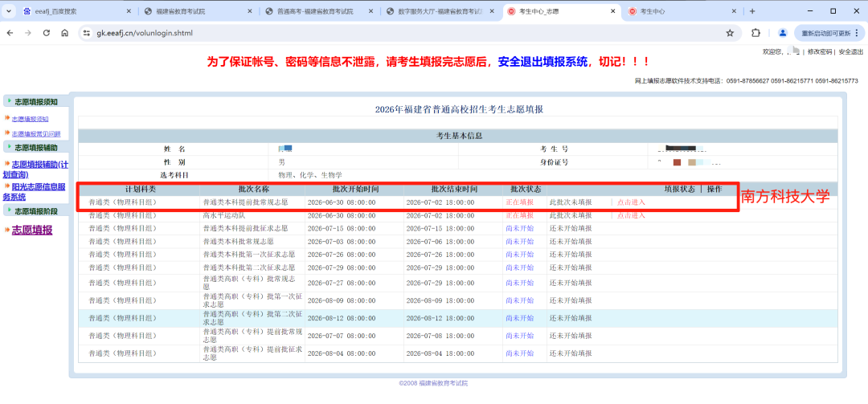This screenshot has width=868, height=404.
Task: Switch to the 数字服务大厅 tab
Action: coord(440,11)
